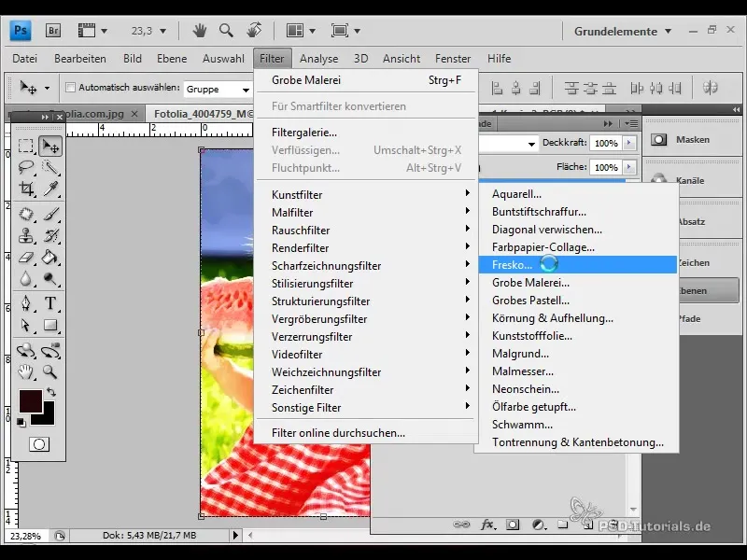Select the Lasso tool
Viewport: 747px width, 560px height.
26,167
